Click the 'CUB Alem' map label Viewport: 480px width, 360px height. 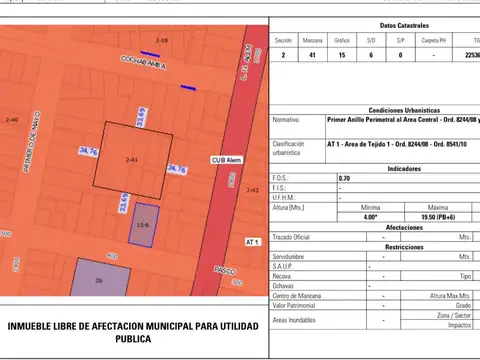(227, 160)
